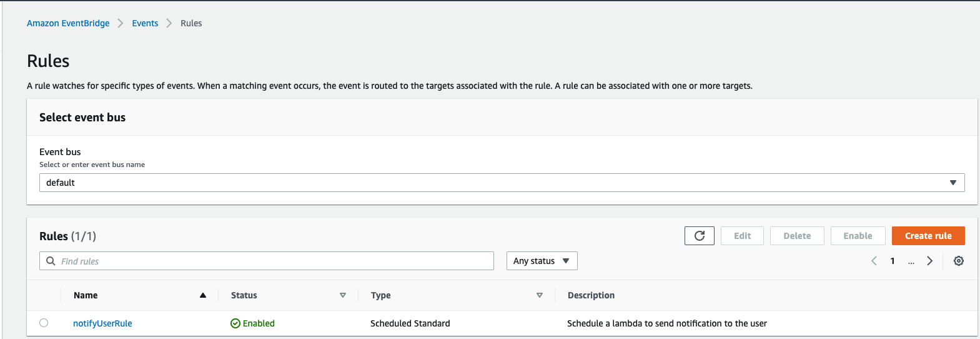Viewport: 980px width, 339px height.
Task: Open Status column filter arrow
Action: coord(343,295)
